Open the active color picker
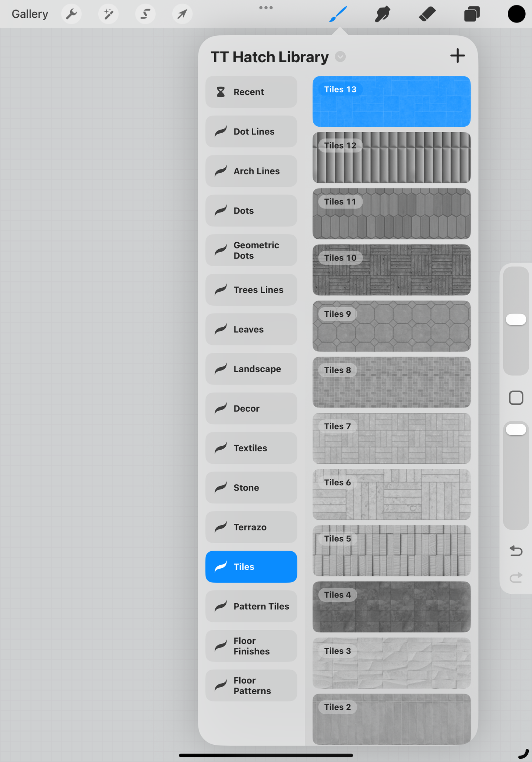 [516, 14]
